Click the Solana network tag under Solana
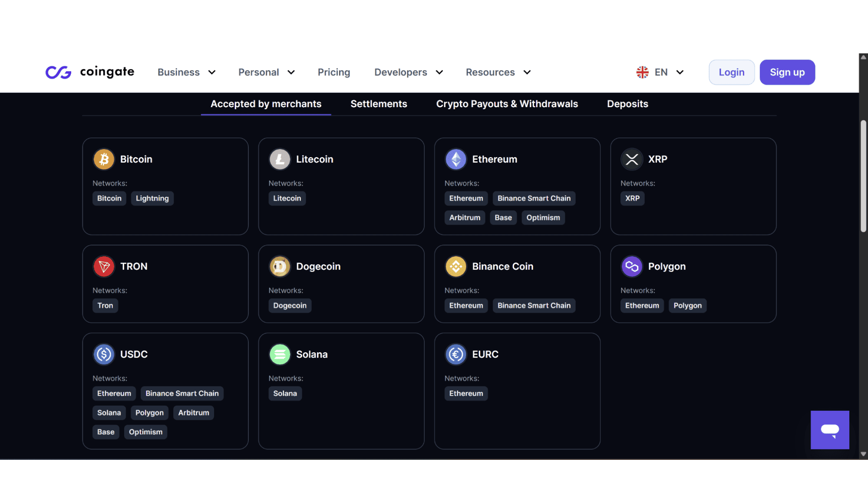 pos(285,393)
